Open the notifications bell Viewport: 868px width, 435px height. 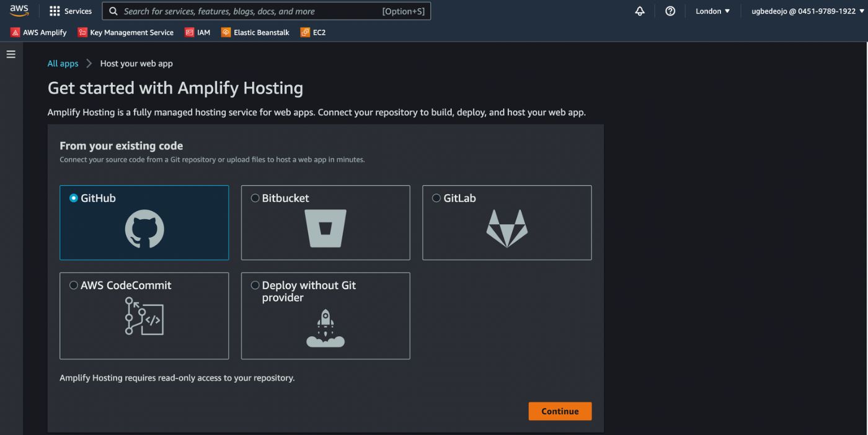pyautogui.click(x=640, y=11)
